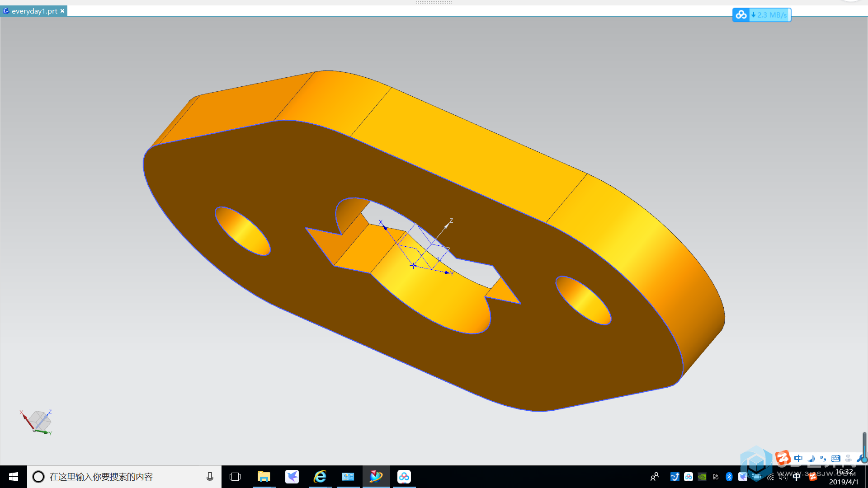This screenshot has height=488, width=868.
Task: Open the People icon in system tray
Action: (x=655, y=477)
